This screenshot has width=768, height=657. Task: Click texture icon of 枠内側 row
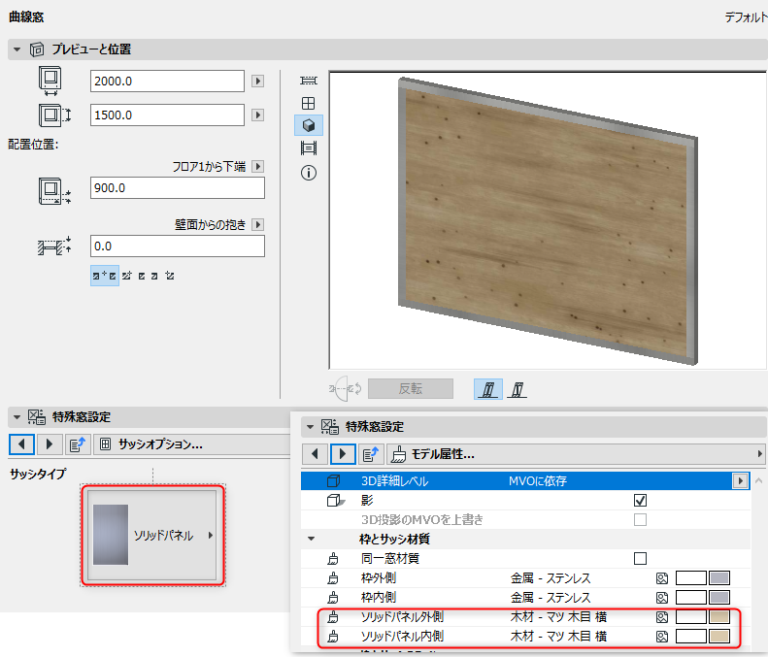[x=662, y=598]
